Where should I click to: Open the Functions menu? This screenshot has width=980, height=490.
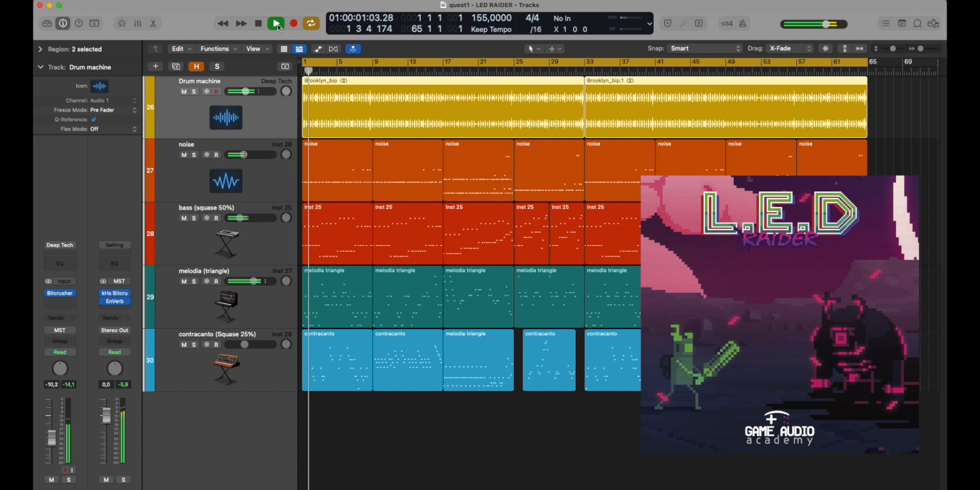point(218,49)
